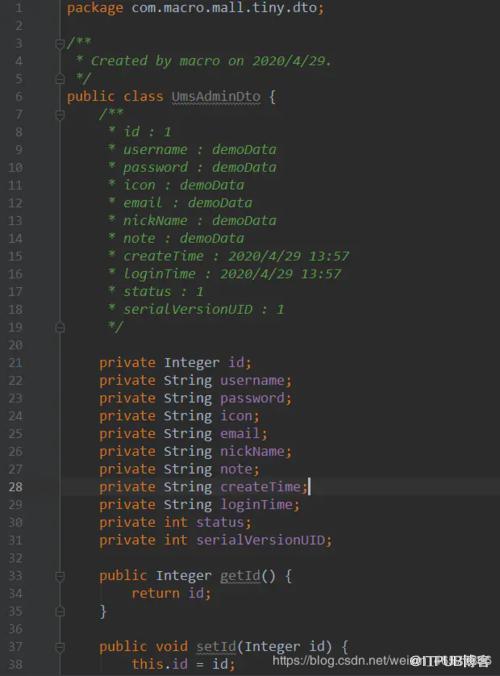Click the 'private String email' field
The height and width of the screenshot is (676, 500).
click(x=184, y=433)
